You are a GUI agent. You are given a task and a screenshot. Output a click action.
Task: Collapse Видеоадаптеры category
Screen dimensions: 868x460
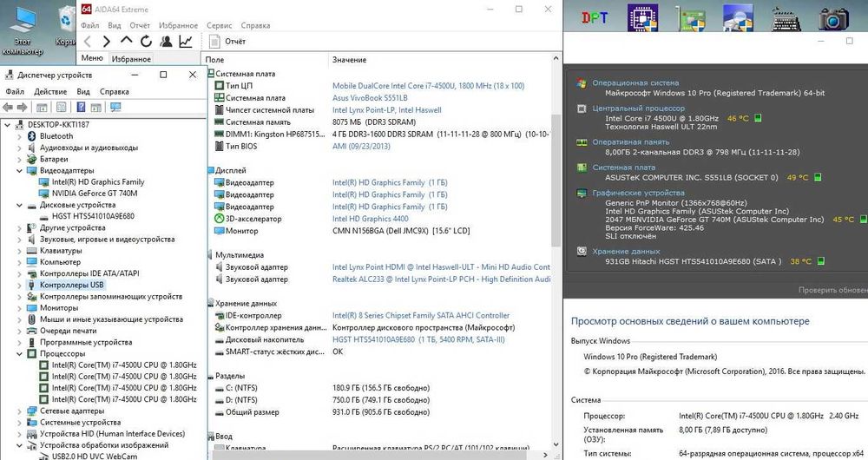coord(19,171)
